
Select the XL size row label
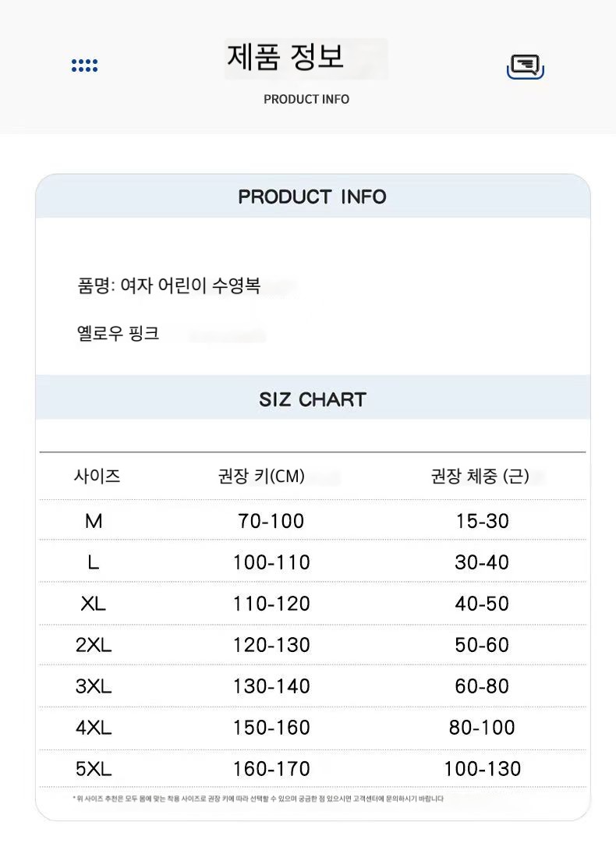coord(94,604)
